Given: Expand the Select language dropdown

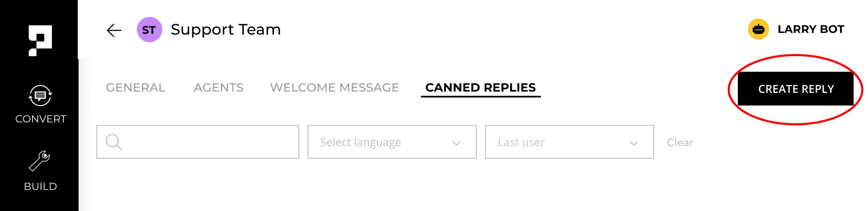Looking at the screenshot, I should click(x=392, y=142).
